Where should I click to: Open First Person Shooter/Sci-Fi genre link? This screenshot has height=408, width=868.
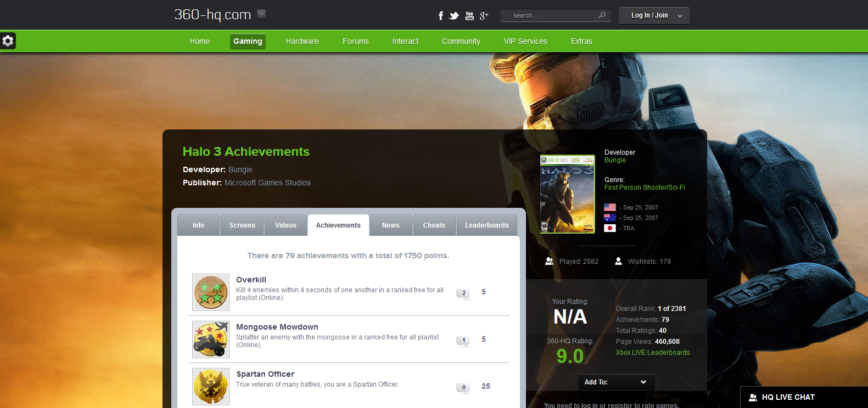[x=645, y=188]
